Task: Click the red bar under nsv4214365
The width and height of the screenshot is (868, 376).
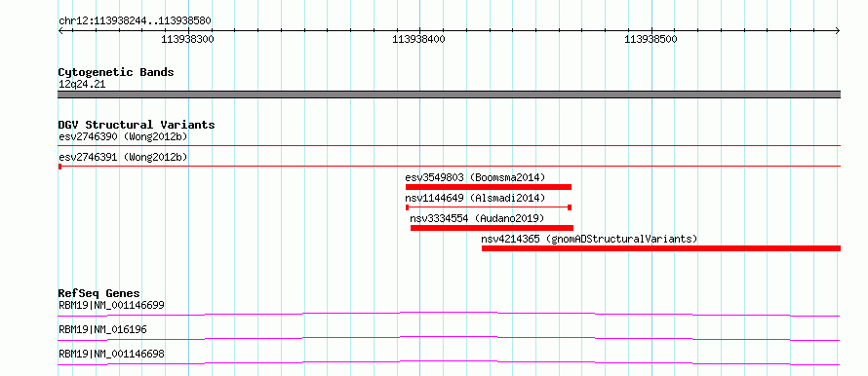Action: [x=661, y=248]
